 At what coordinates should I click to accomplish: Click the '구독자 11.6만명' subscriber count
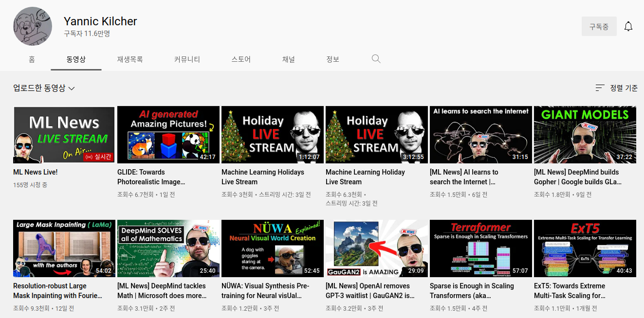point(87,34)
